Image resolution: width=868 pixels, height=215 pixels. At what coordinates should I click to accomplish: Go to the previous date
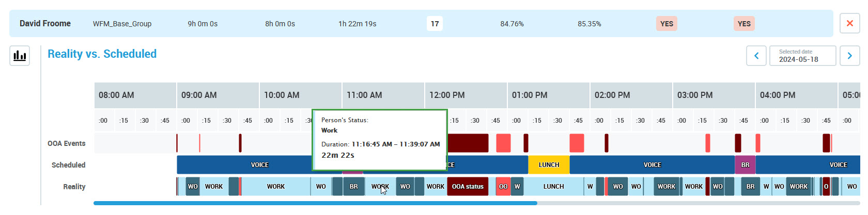click(756, 56)
